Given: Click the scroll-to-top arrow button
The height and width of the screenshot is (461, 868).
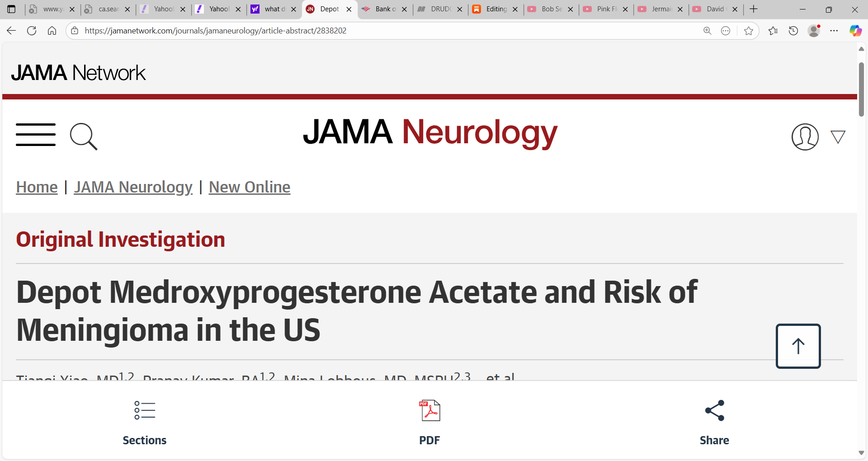Looking at the screenshot, I should pos(798,346).
